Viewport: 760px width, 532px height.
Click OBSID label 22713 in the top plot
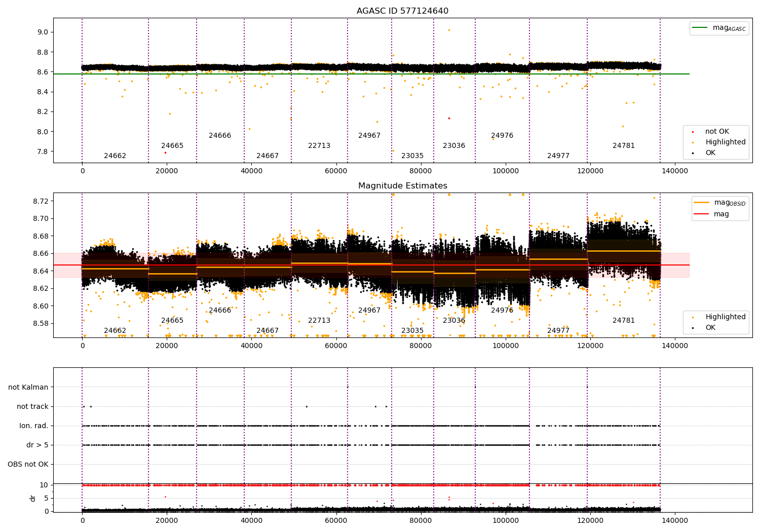pyautogui.click(x=319, y=146)
